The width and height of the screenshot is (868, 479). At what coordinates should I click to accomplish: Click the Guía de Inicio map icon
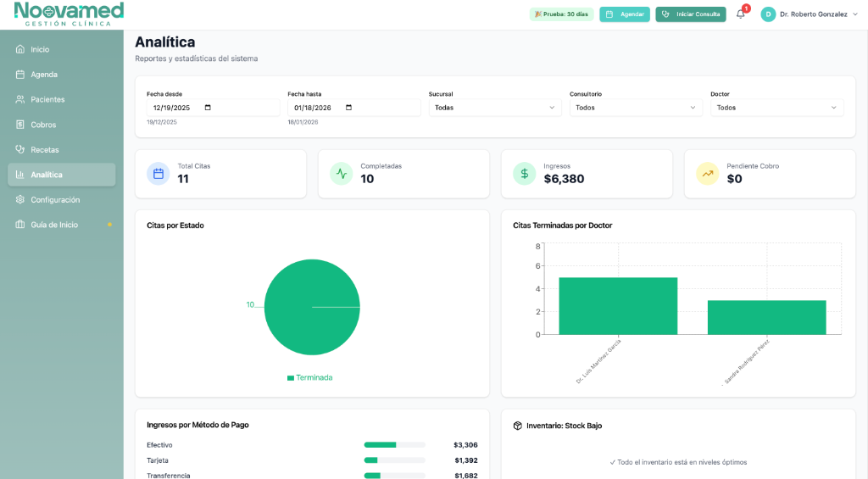[x=20, y=225]
